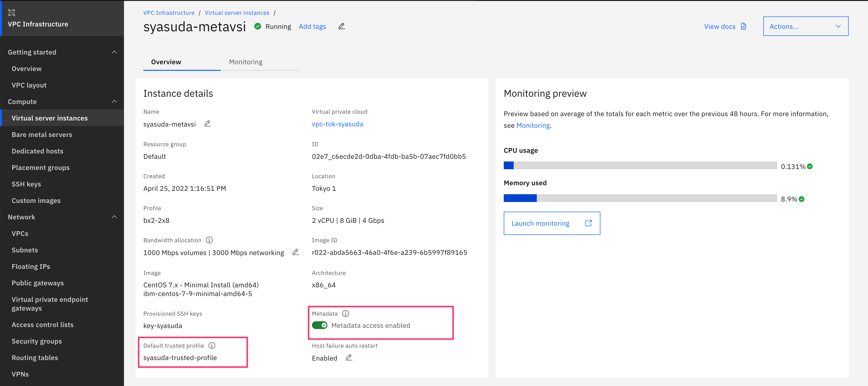Image resolution: width=868 pixels, height=386 pixels.
Task: Open Bare metal servers page
Action: click(x=42, y=135)
